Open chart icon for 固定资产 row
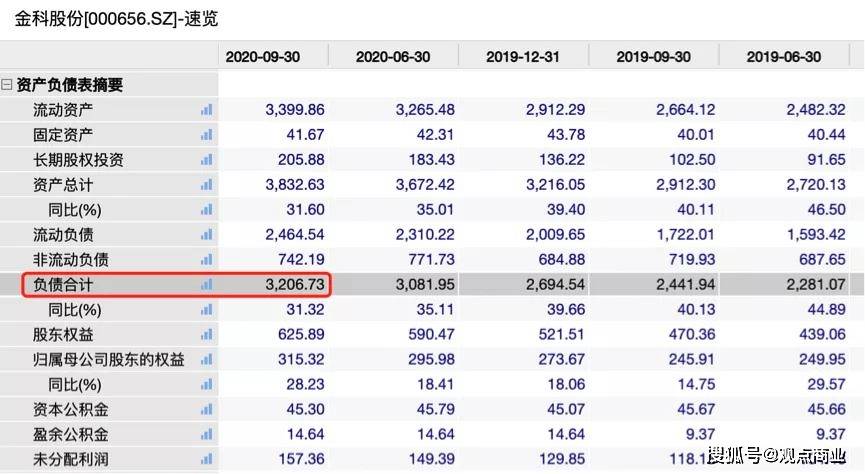Image resolution: width=865 pixels, height=474 pixels. [206, 135]
